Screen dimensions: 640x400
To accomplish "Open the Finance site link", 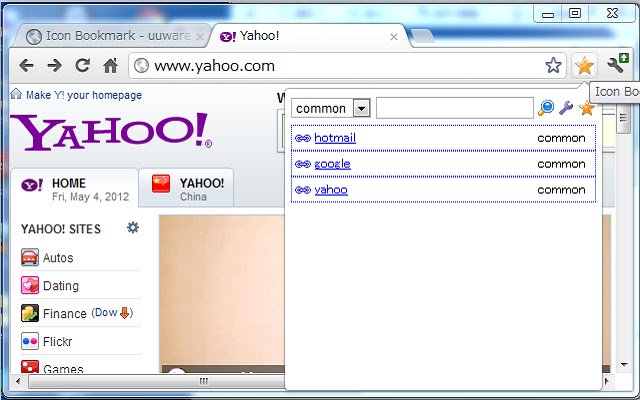I will (65, 313).
